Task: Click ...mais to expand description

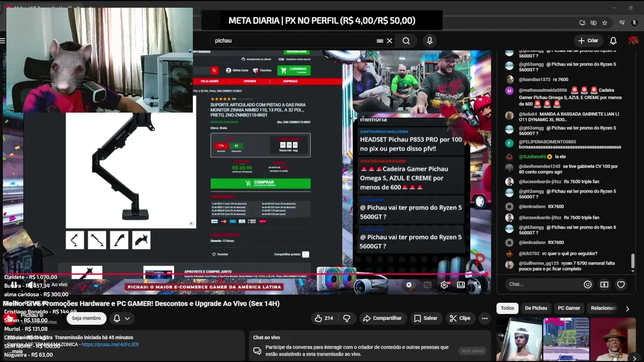Action: pos(15,351)
